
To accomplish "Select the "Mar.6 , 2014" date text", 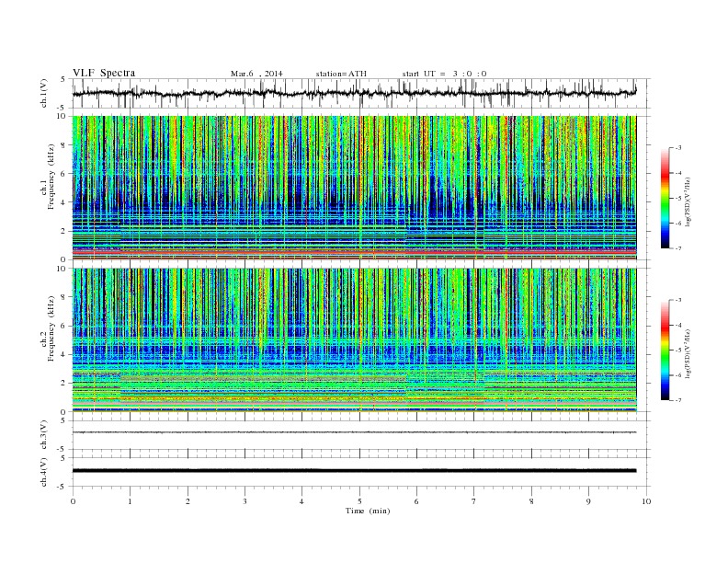I will click(256, 74).
